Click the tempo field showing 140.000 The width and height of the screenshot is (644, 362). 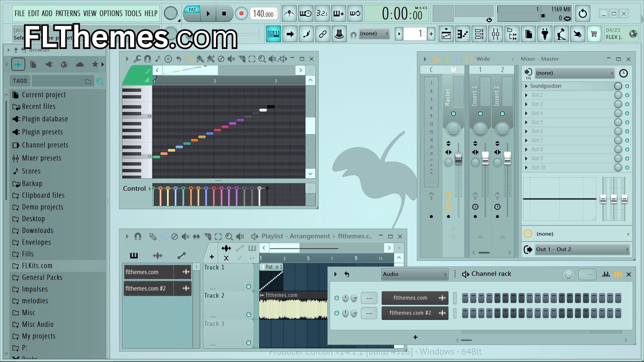click(264, 14)
